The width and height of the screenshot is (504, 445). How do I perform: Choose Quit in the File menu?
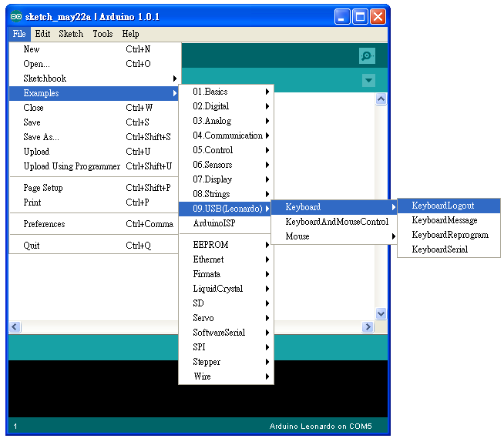93,246
